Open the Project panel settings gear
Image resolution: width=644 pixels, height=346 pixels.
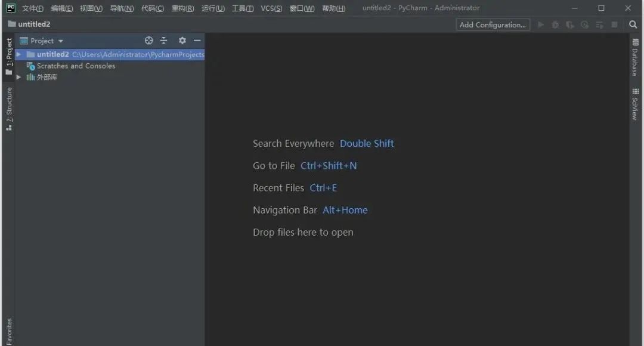(182, 41)
